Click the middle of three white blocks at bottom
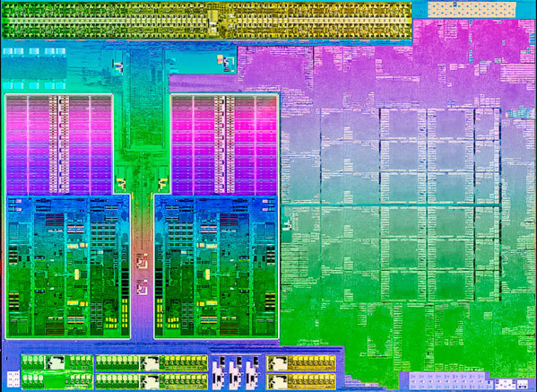The width and height of the screenshot is (537, 392). 235,373
